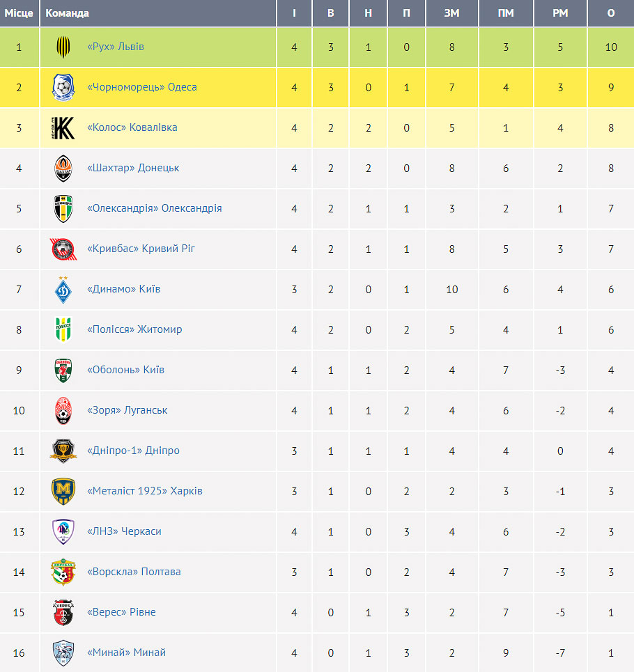634x672 pixels.
Task: Click the Metalist 1925 Kharkiv badge
Action: 63,491
